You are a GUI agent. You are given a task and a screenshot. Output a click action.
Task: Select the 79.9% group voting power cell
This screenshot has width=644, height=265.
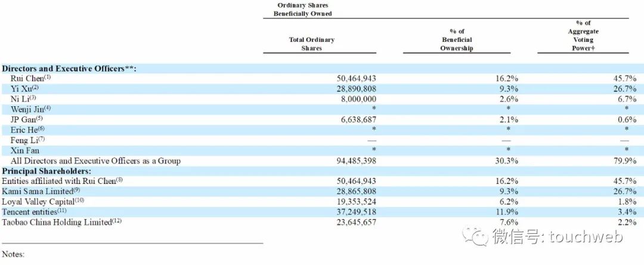(625, 161)
